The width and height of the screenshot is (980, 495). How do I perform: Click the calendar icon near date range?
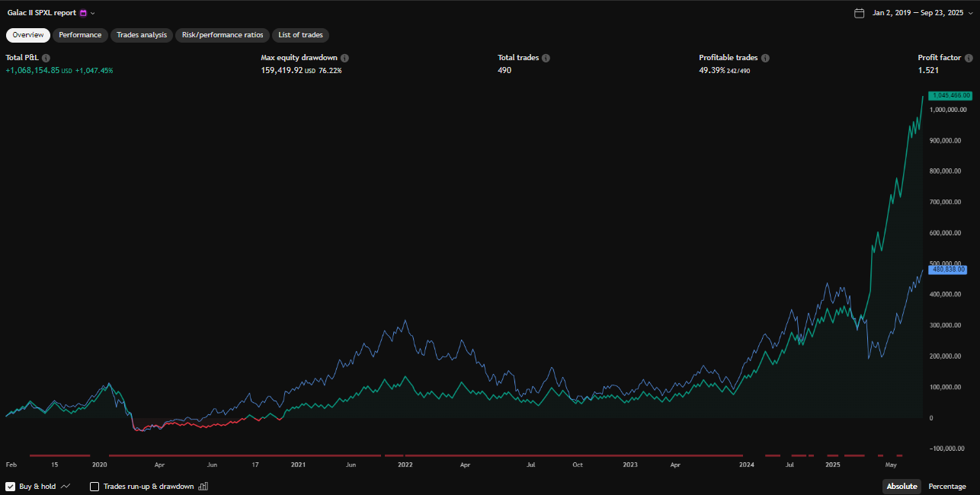click(x=860, y=13)
